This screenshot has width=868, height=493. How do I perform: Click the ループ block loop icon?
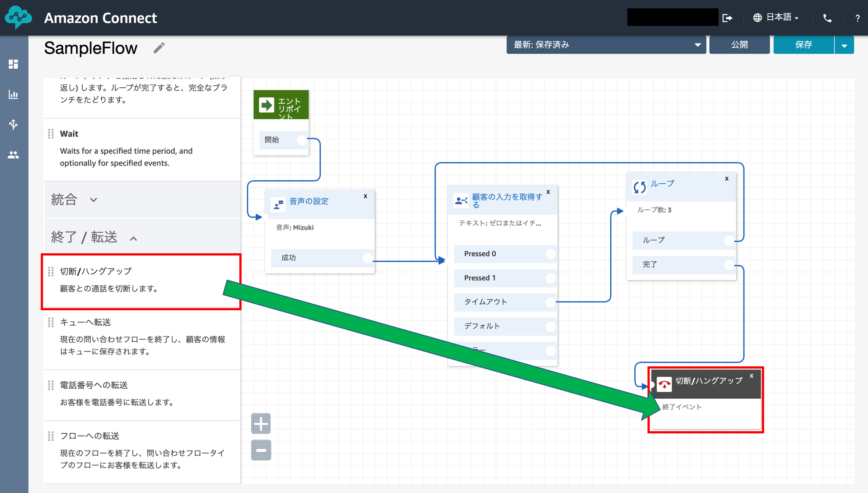point(640,187)
